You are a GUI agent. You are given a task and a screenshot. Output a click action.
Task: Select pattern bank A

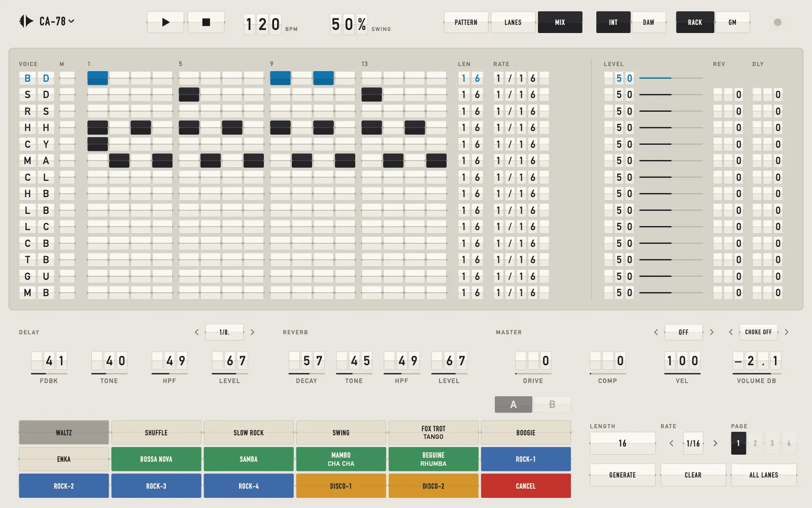(514, 404)
